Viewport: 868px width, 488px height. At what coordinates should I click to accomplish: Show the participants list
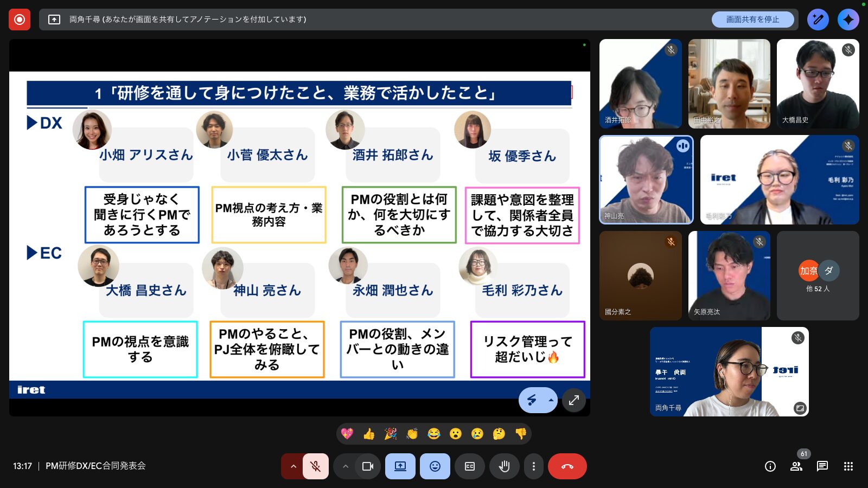796,466
